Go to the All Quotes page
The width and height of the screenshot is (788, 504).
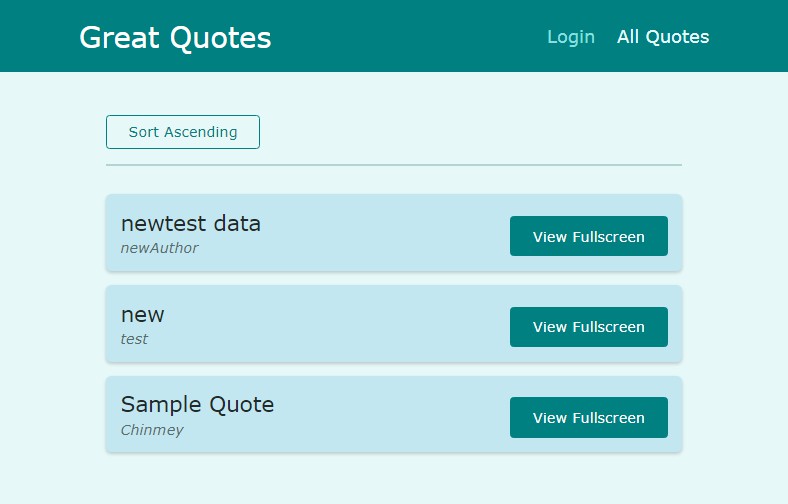[662, 37]
